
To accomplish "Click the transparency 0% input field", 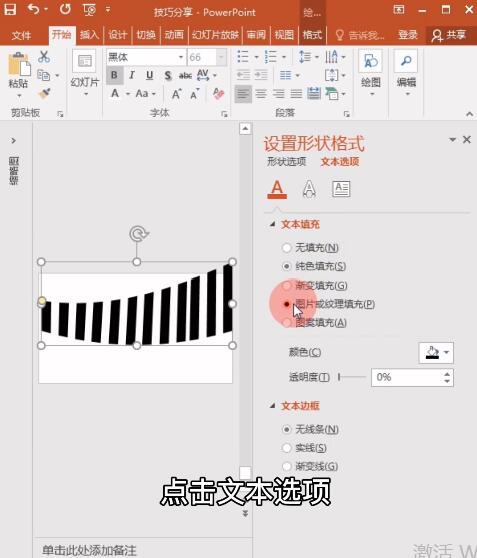I will tap(407, 377).
